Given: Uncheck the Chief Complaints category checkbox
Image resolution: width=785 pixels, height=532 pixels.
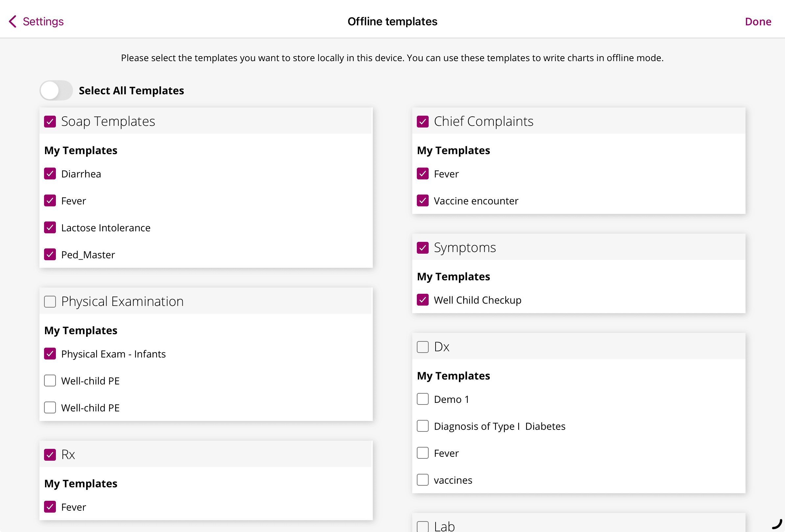Looking at the screenshot, I should [422, 122].
